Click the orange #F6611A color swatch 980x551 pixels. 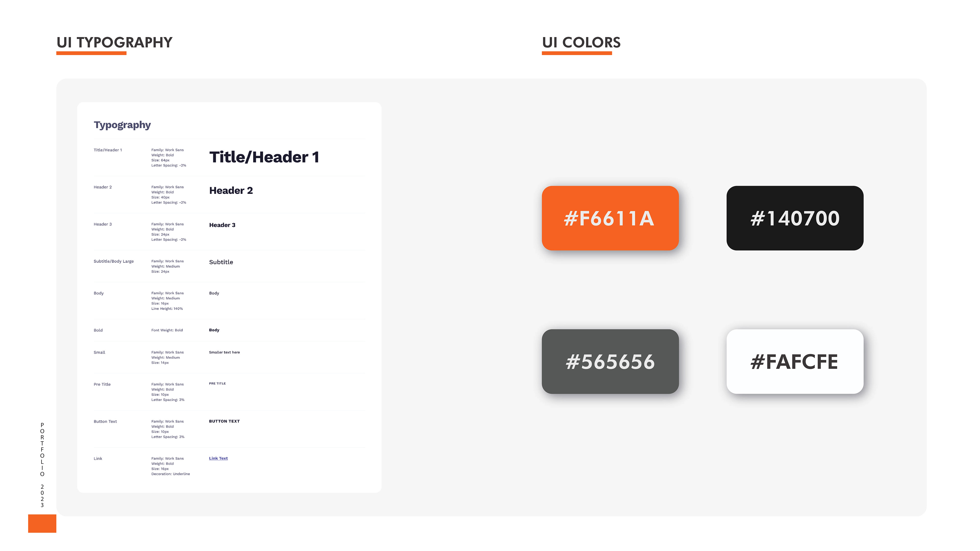(610, 218)
